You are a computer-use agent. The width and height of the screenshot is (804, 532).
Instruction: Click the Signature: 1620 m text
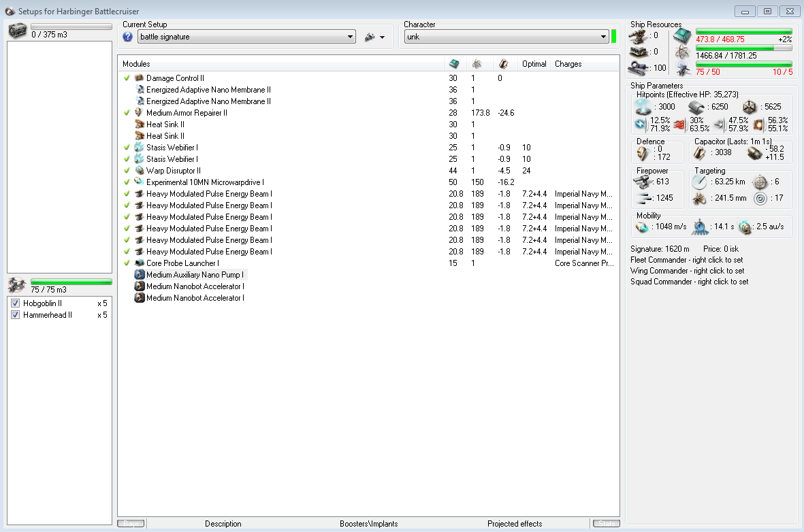tap(660, 248)
